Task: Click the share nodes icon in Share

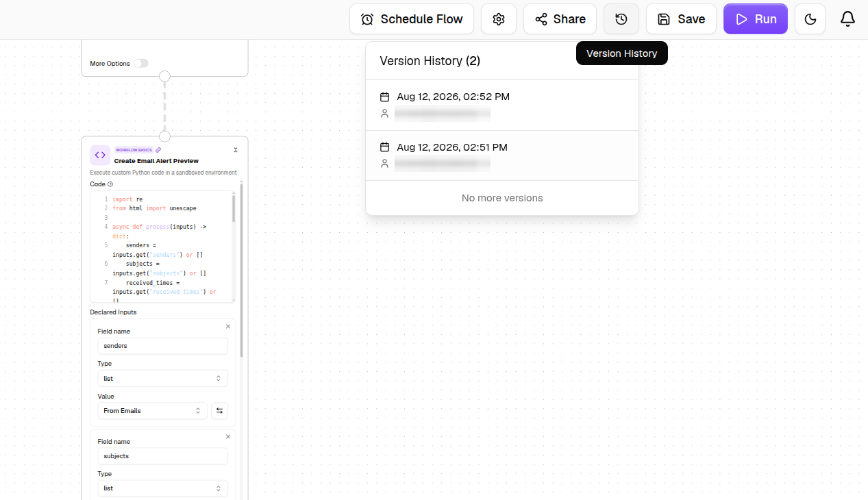Action: 541,19
